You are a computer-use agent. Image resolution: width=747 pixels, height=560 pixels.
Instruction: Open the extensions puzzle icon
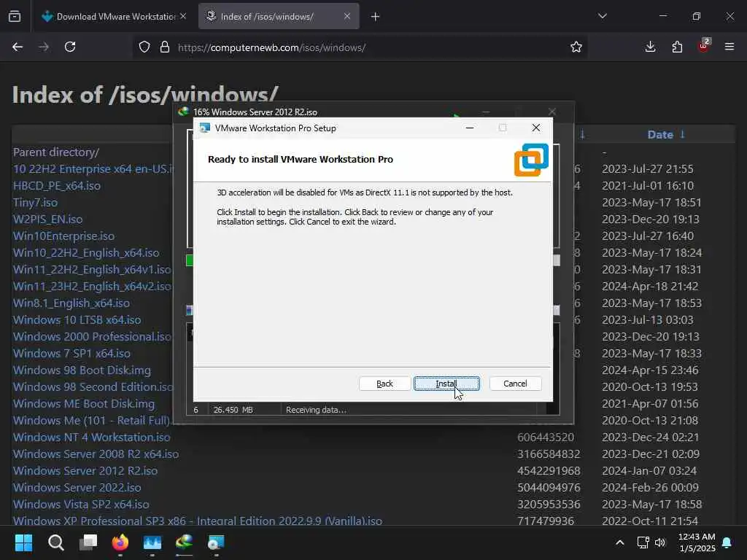tap(677, 47)
